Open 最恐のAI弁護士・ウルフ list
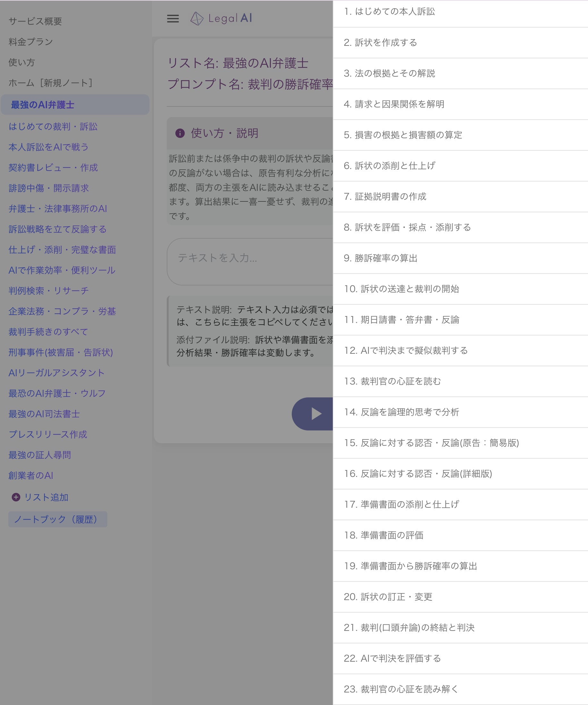Viewport: 588px width, 705px height. pyautogui.click(x=57, y=394)
